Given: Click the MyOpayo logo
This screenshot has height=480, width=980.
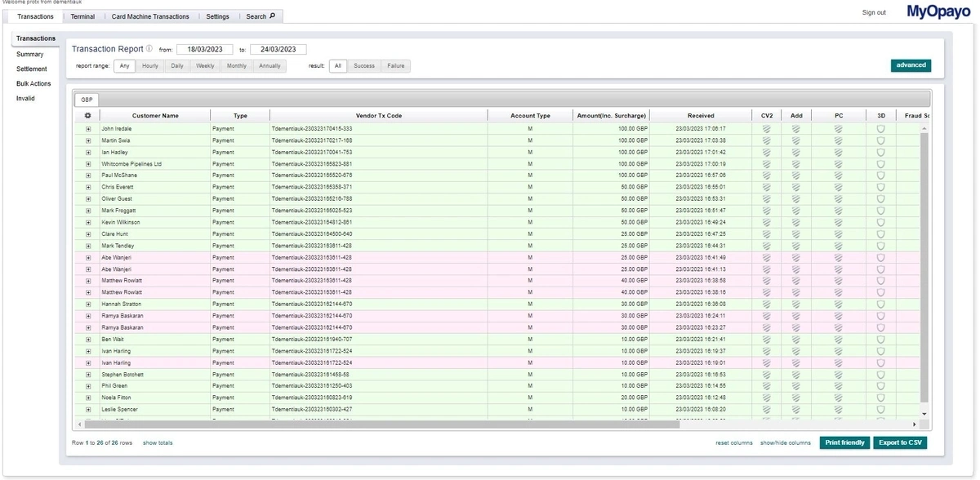Looking at the screenshot, I should pos(937,12).
